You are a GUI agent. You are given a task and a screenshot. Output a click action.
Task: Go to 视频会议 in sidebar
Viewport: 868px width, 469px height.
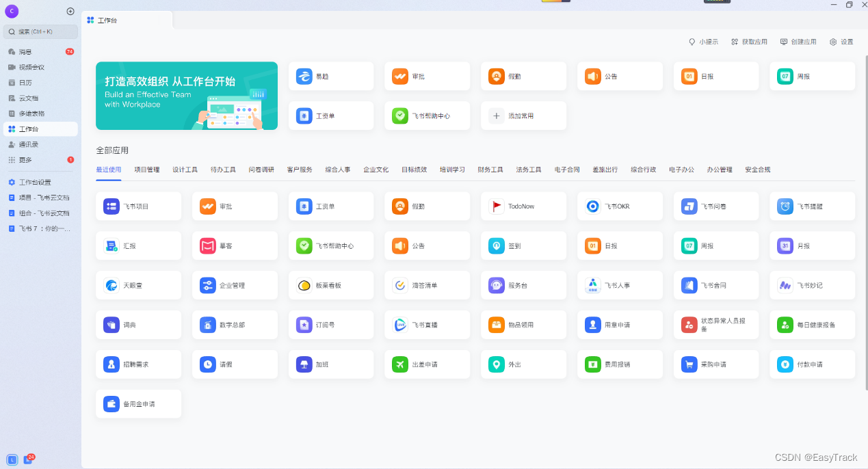coord(40,67)
